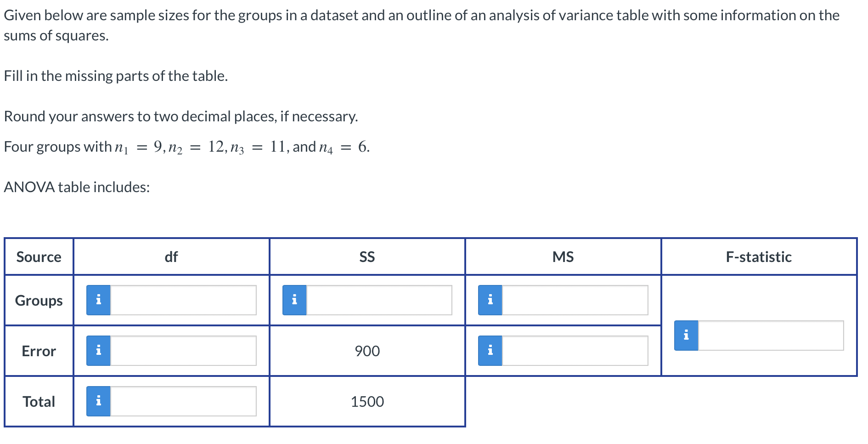Click the MS column header
The height and width of the screenshot is (444, 868).
(x=563, y=256)
